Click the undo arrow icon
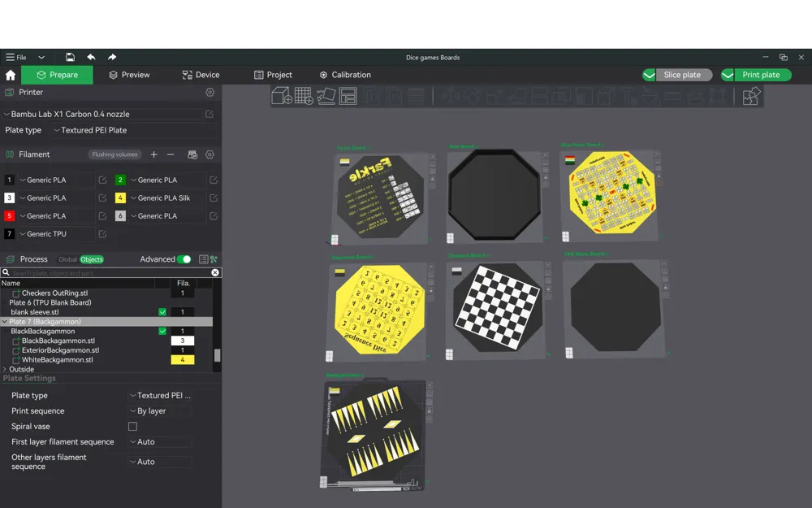Screen dimensions: 812x508 (91, 58)
